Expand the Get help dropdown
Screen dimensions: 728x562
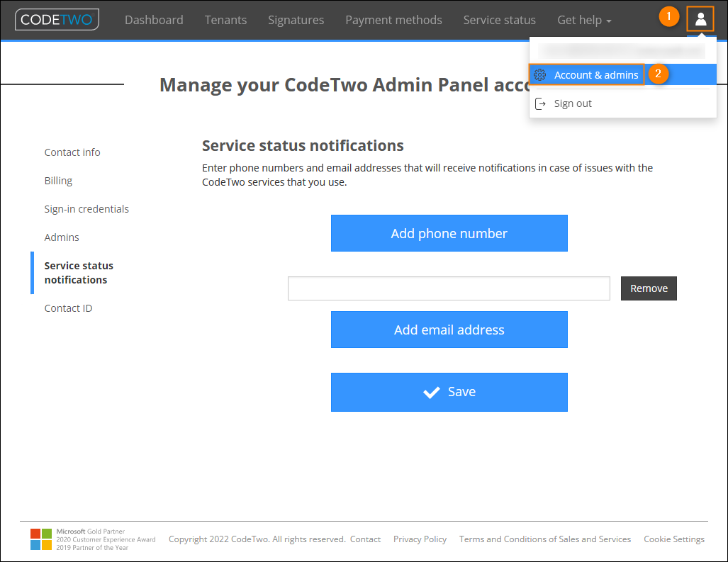[x=584, y=20]
